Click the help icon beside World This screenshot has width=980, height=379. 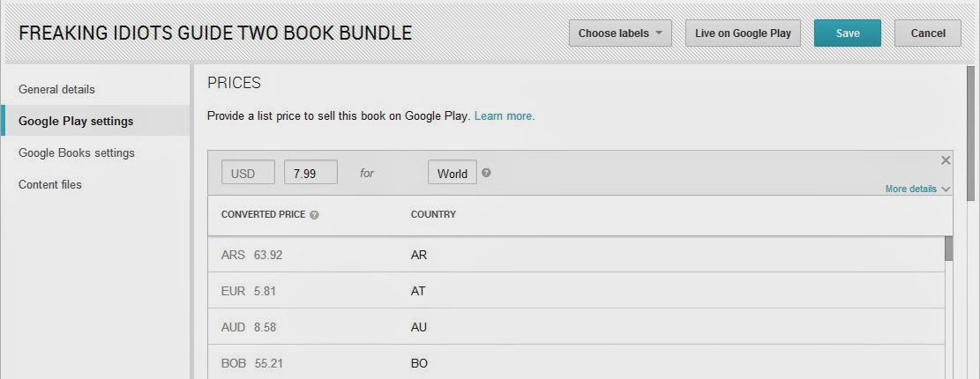pyautogui.click(x=486, y=173)
